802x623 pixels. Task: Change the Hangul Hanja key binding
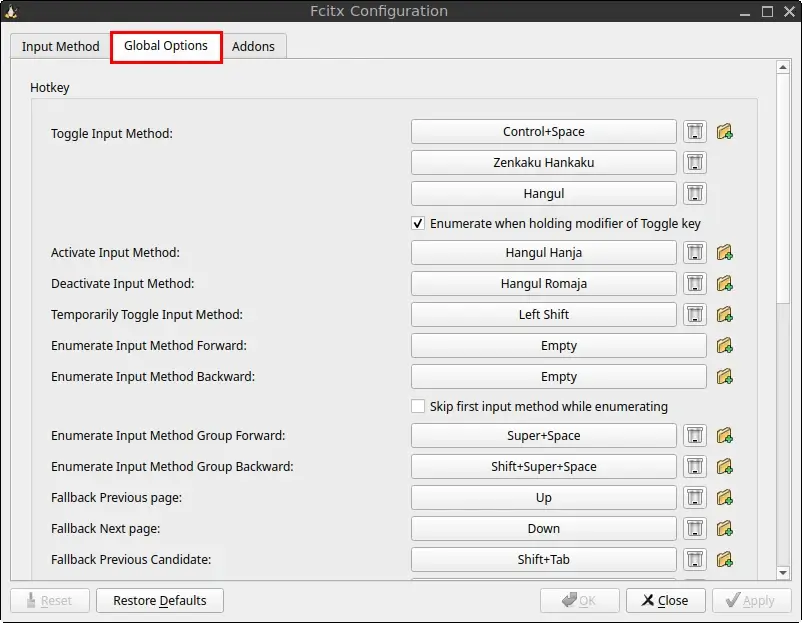[544, 253]
